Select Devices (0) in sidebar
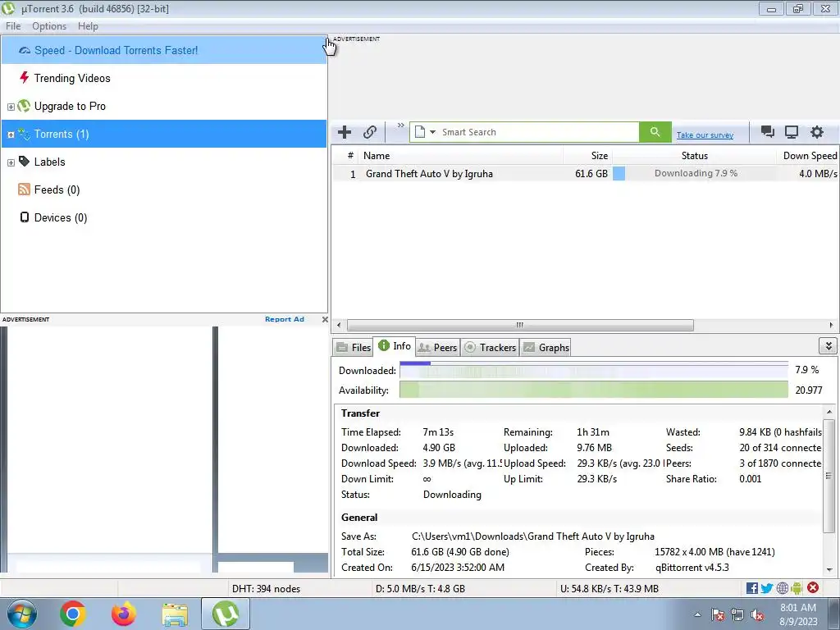This screenshot has width=840, height=630. coord(164,217)
